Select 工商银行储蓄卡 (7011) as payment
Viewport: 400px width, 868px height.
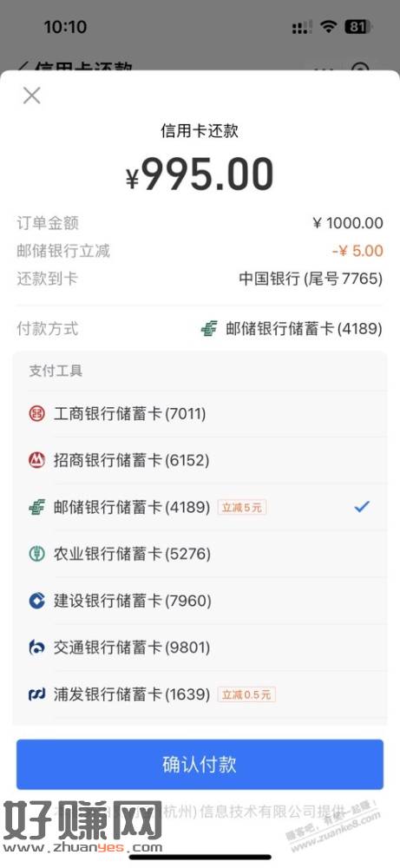click(200, 413)
